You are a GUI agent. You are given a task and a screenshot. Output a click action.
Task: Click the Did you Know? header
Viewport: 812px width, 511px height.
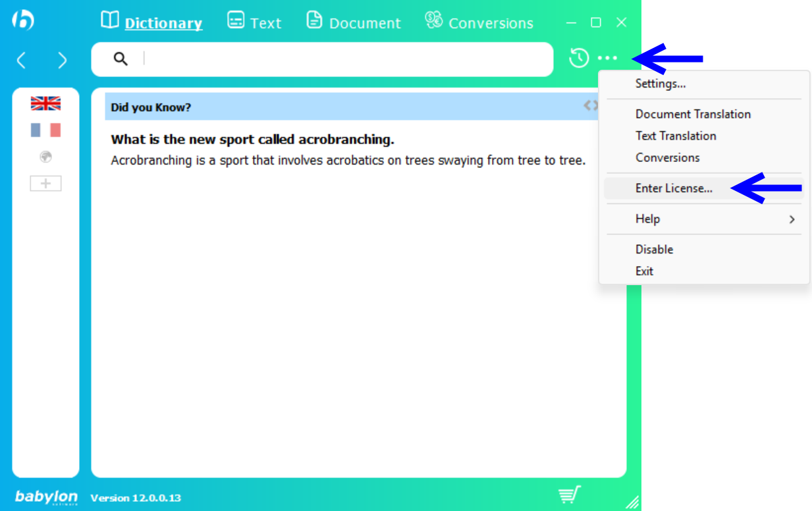click(x=151, y=107)
